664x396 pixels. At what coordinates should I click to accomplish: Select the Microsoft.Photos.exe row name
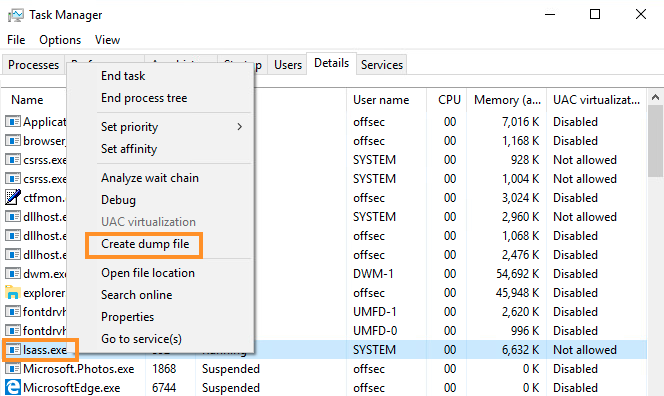click(78, 368)
